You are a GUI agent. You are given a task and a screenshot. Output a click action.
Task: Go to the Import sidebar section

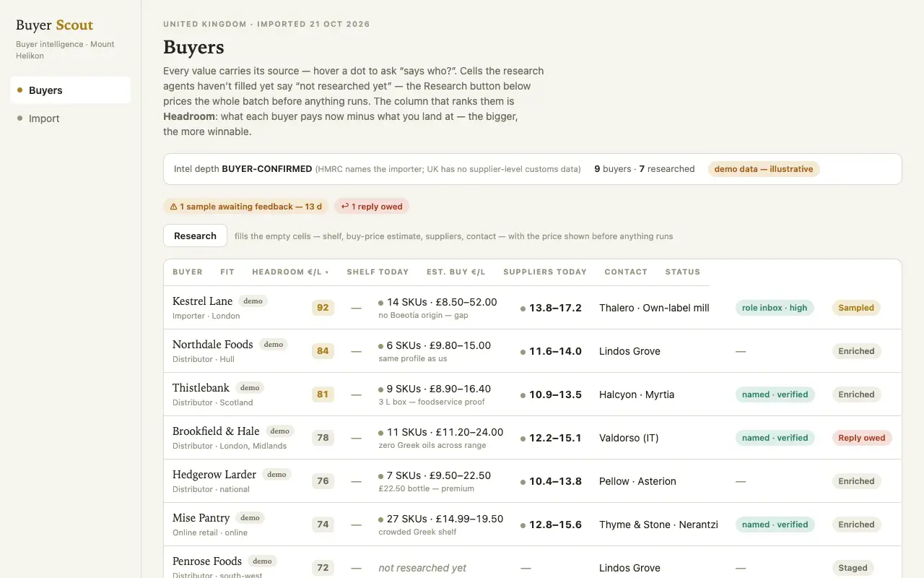click(x=70, y=118)
